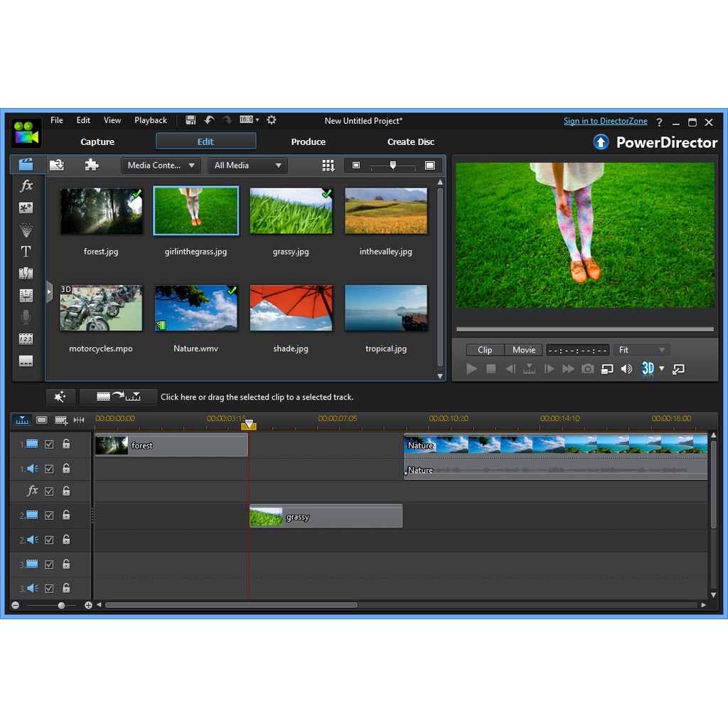
Task: Take a snapshot with the camera icon
Action: point(587,369)
